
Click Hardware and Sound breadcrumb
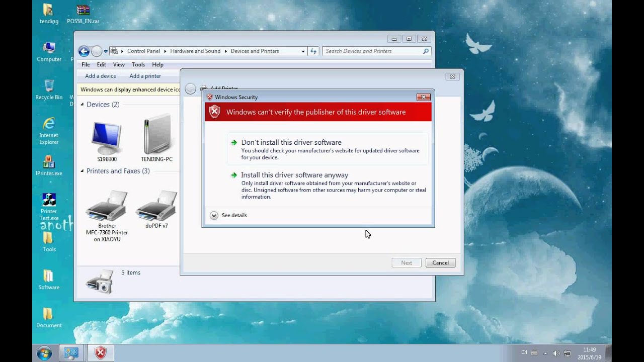point(195,51)
